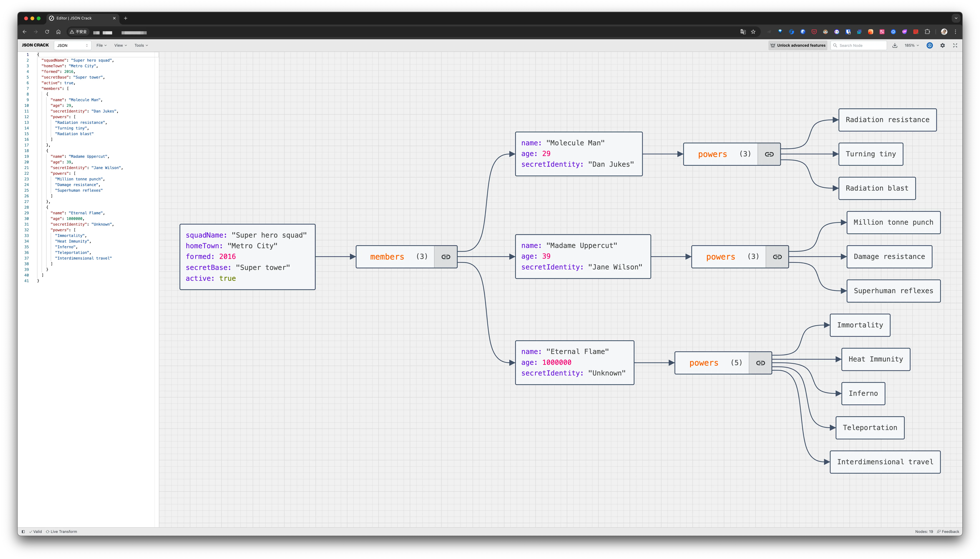Click into the Search Node field
The height and width of the screenshot is (559, 980).
[x=861, y=45]
